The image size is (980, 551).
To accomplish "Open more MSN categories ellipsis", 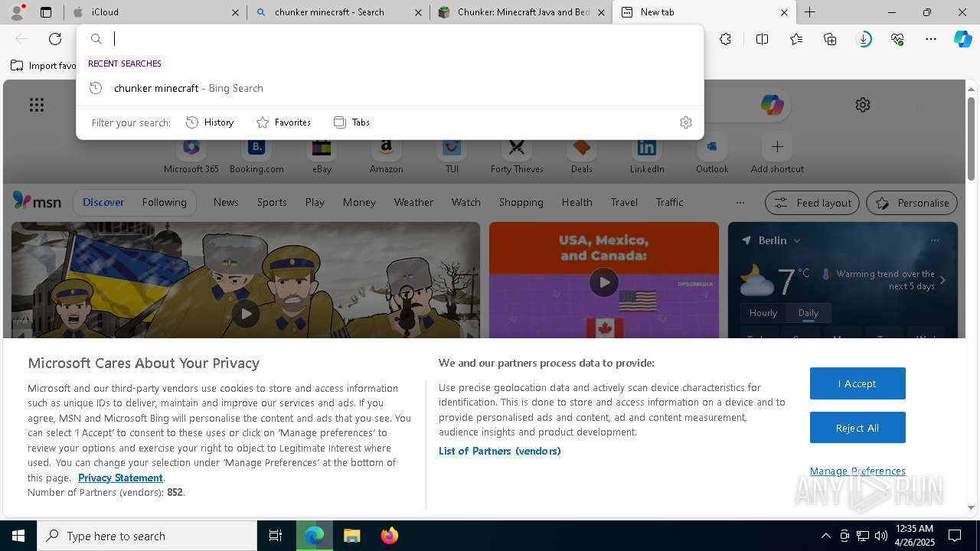I will (740, 203).
